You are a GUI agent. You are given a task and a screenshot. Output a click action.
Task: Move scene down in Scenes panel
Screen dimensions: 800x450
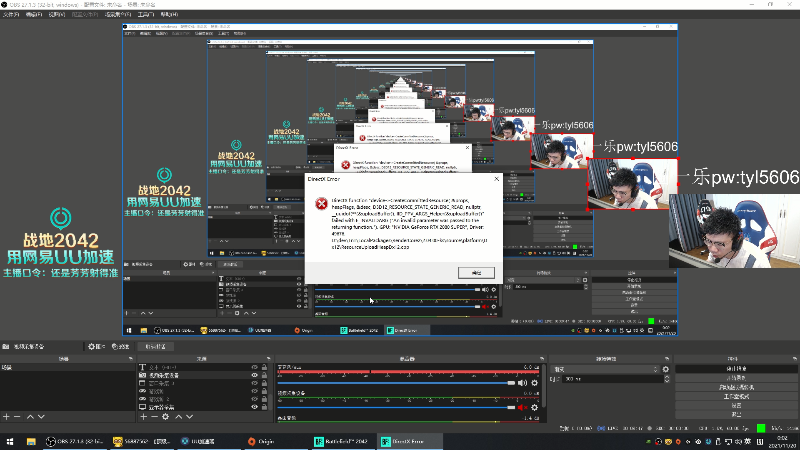click(41, 417)
